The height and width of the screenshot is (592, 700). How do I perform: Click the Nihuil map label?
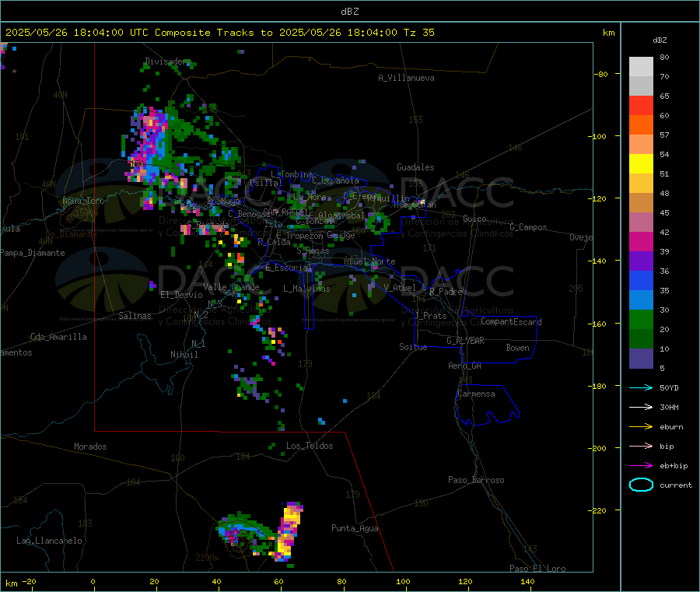184,355
